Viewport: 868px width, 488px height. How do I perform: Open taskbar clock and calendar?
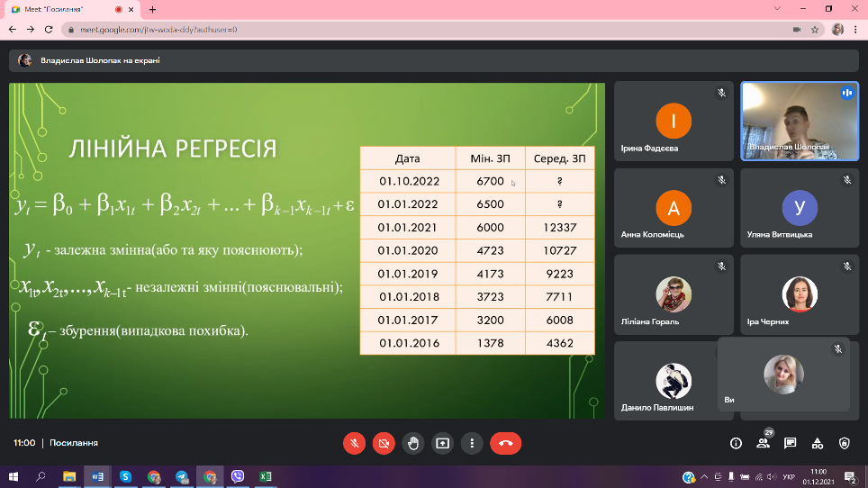[818, 476]
